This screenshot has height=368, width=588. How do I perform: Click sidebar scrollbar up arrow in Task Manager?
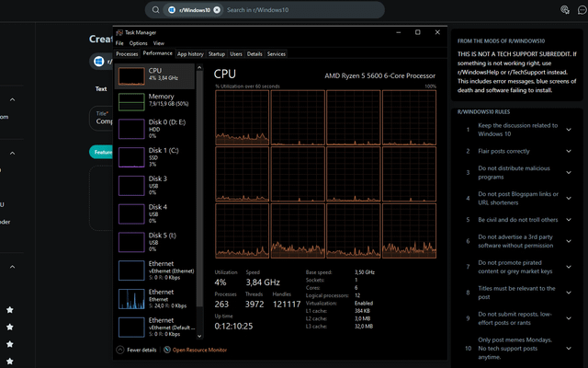pos(199,67)
